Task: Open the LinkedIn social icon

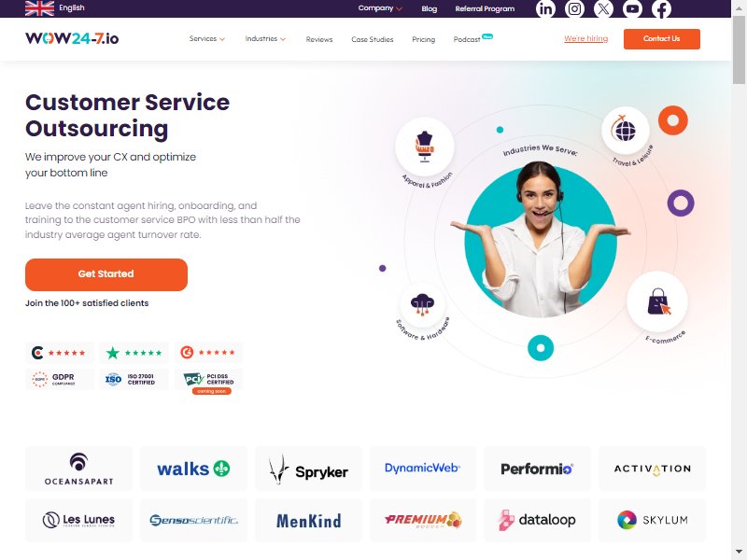Action: [x=545, y=9]
